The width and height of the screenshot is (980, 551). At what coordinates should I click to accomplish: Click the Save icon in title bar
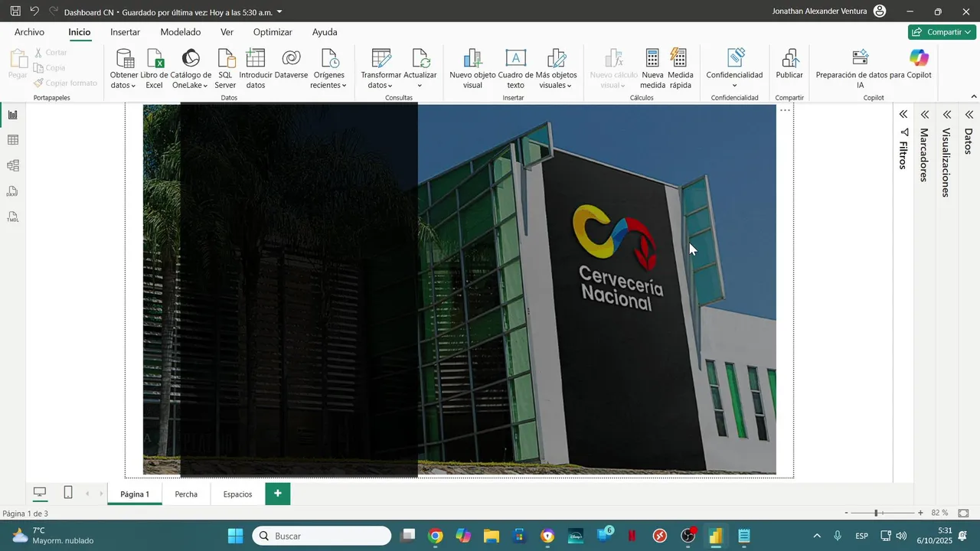point(15,11)
